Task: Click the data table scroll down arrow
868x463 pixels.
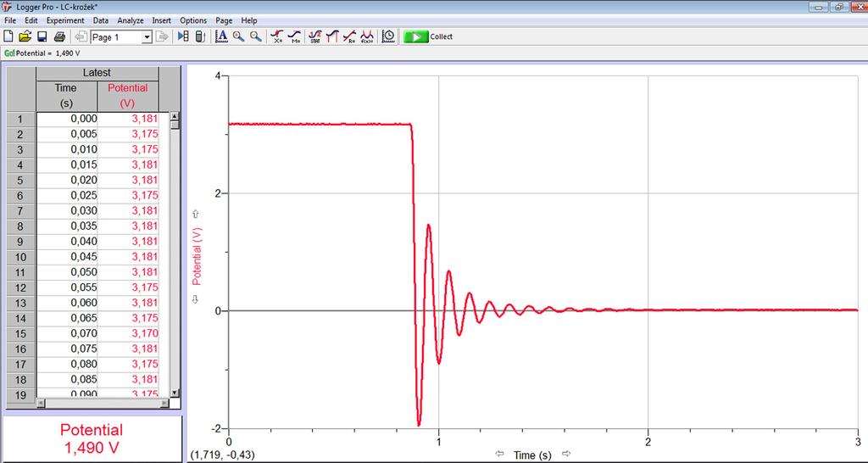Action: tap(175, 393)
